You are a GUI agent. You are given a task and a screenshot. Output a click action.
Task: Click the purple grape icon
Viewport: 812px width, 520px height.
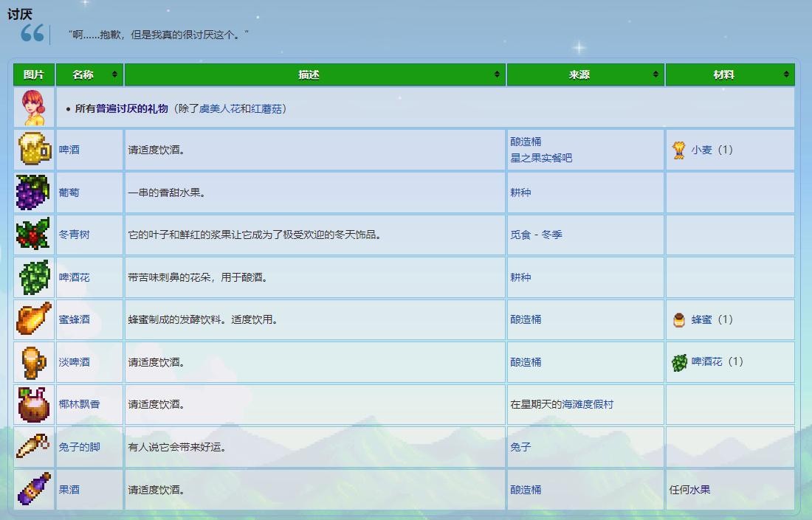pyautogui.click(x=33, y=193)
